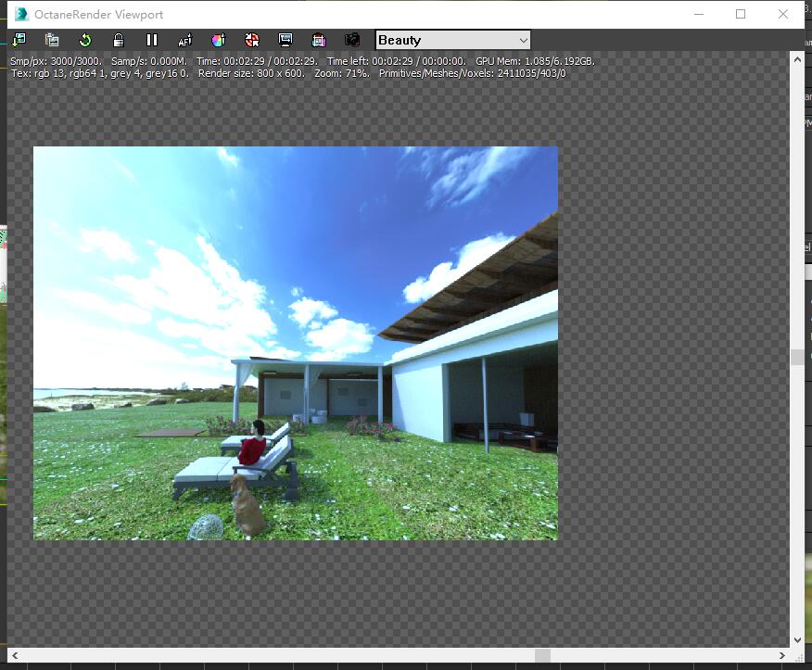Click the camera settings icon
The height and width of the screenshot is (670, 812).
tap(352, 40)
